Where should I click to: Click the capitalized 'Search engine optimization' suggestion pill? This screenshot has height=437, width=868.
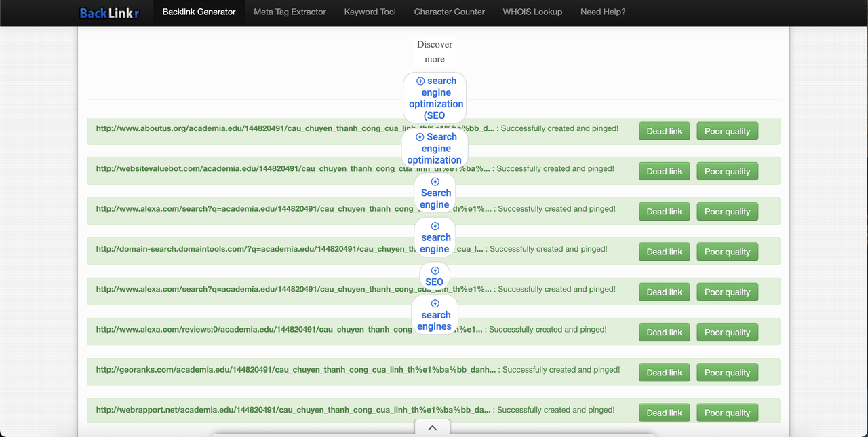[x=435, y=148]
